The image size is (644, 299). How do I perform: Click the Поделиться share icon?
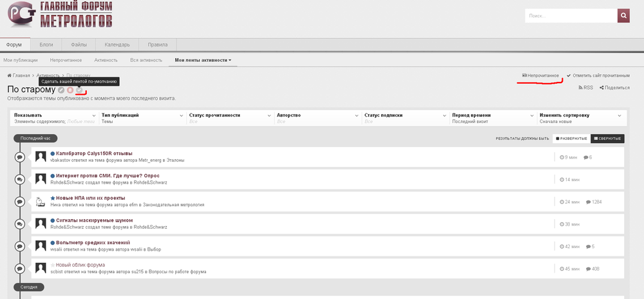pyautogui.click(x=614, y=88)
